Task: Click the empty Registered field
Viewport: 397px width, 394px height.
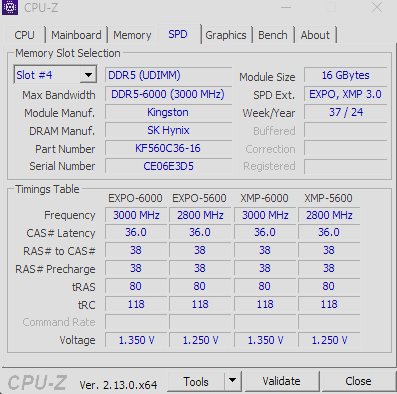Action: [346, 166]
